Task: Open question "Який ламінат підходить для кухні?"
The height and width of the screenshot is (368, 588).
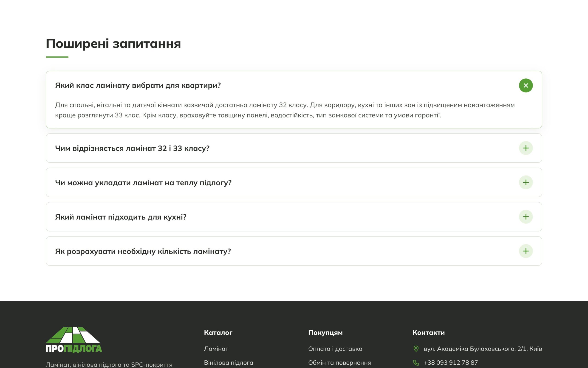Action: click(x=294, y=217)
